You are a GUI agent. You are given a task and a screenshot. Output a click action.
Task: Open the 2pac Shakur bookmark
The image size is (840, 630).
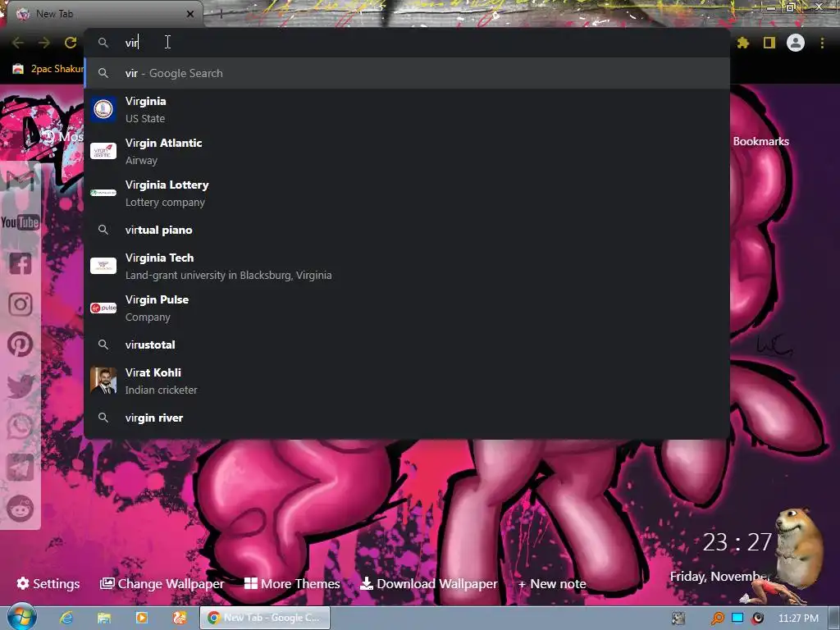48,69
